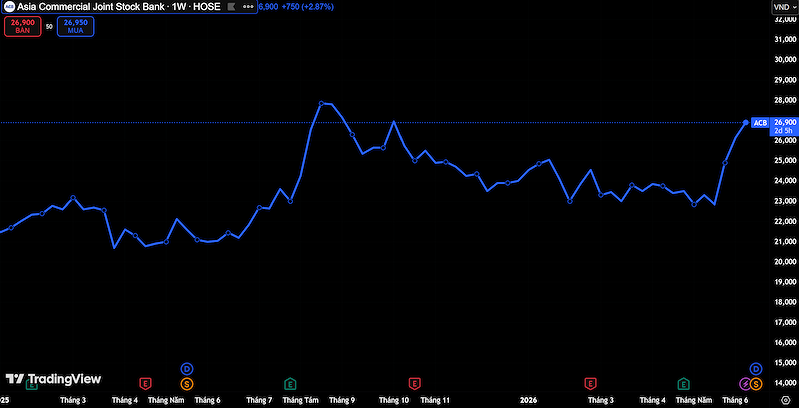Screen dimensions: 799x408
Task: Open the three-dot more menu in the legend
Action: 248,7
